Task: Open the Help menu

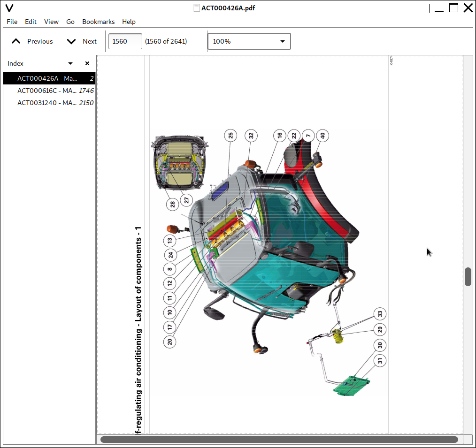Action: click(x=129, y=22)
